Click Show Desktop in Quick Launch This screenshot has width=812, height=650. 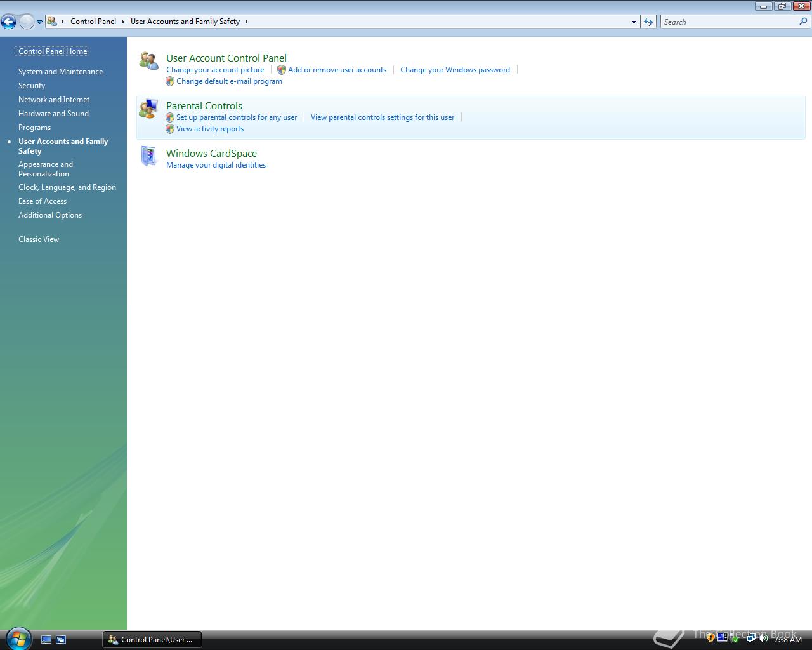(x=46, y=640)
